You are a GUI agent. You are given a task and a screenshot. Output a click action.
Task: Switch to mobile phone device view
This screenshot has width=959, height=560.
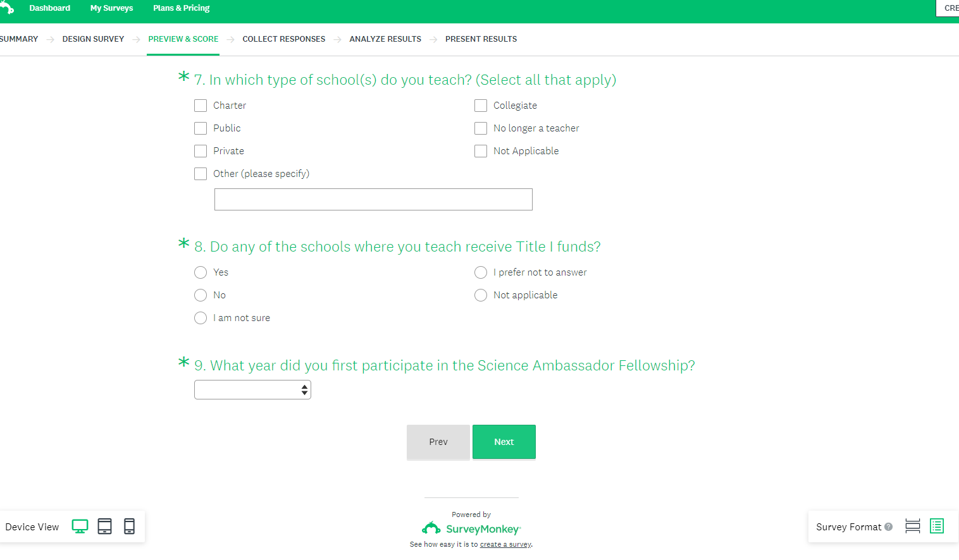coord(129,527)
